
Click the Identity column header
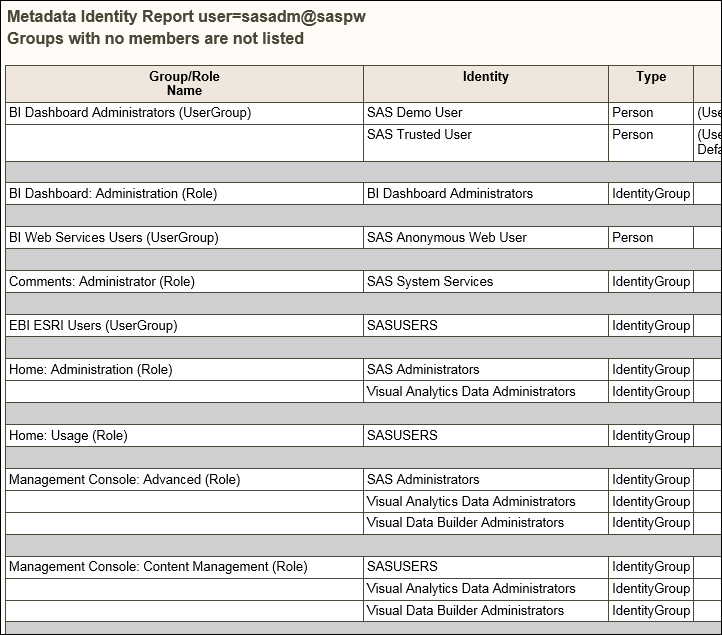(486, 77)
